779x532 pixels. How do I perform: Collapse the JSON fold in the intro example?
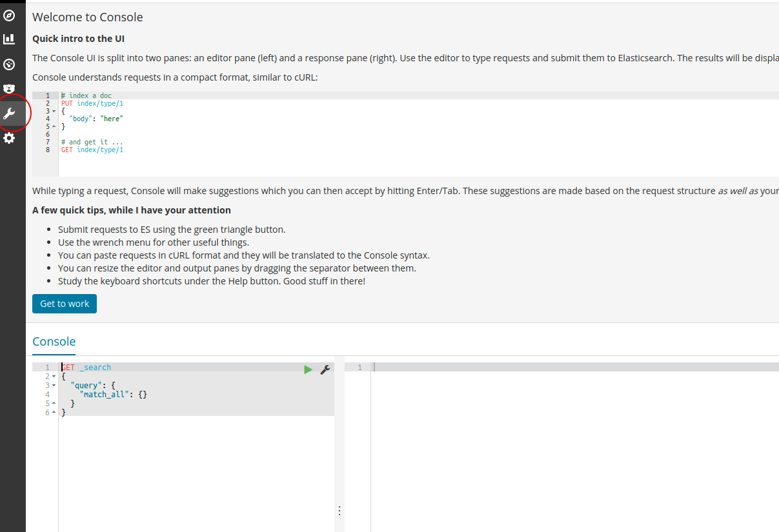tap(55, 110)
